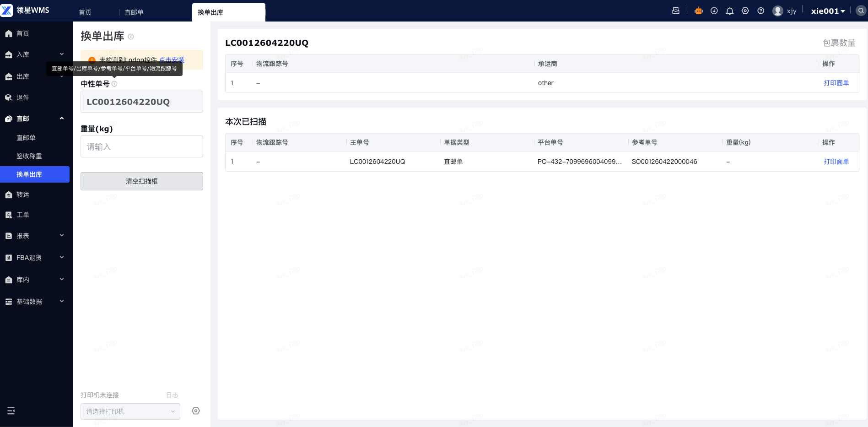Switch to the 直邮单 tab

pyautogui.click(x=134, y=12)
